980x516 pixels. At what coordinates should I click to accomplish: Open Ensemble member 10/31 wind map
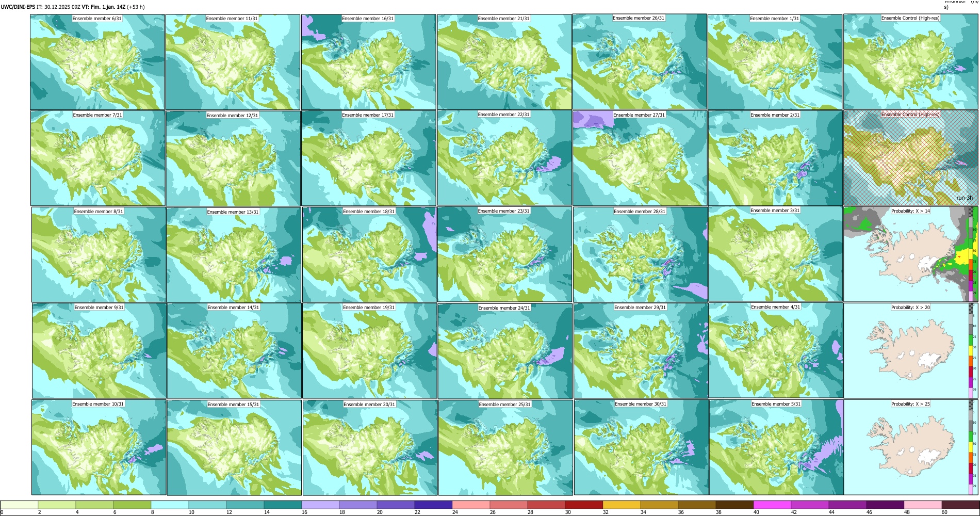coord(99,447)
